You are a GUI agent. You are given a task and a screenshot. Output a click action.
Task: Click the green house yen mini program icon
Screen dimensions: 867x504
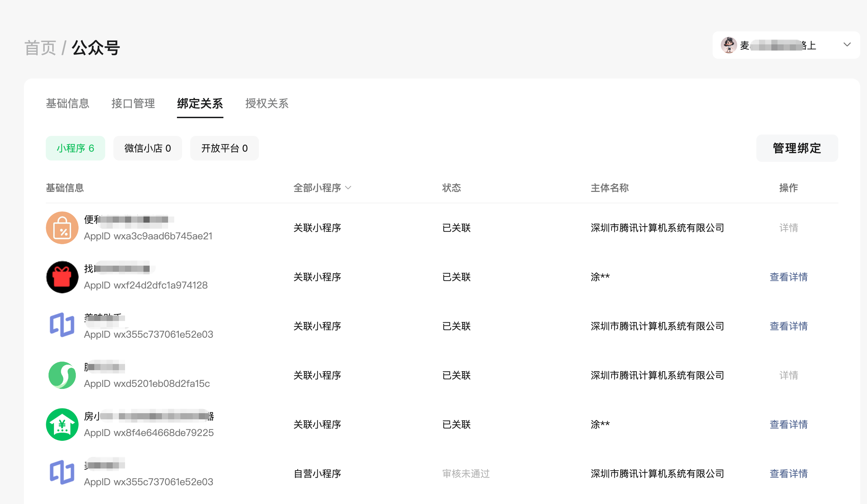(x=62, y=424)
